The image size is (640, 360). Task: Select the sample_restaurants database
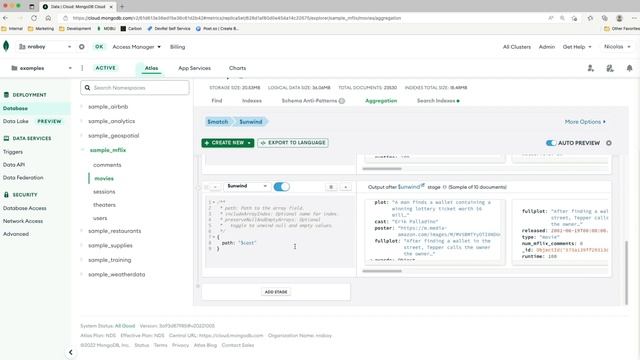pos(115,231)
